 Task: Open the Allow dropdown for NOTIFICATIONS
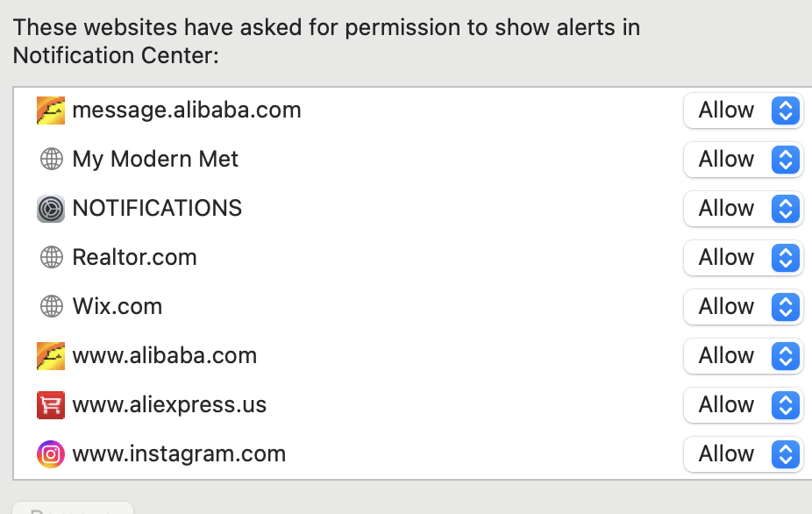pos(743,209)
